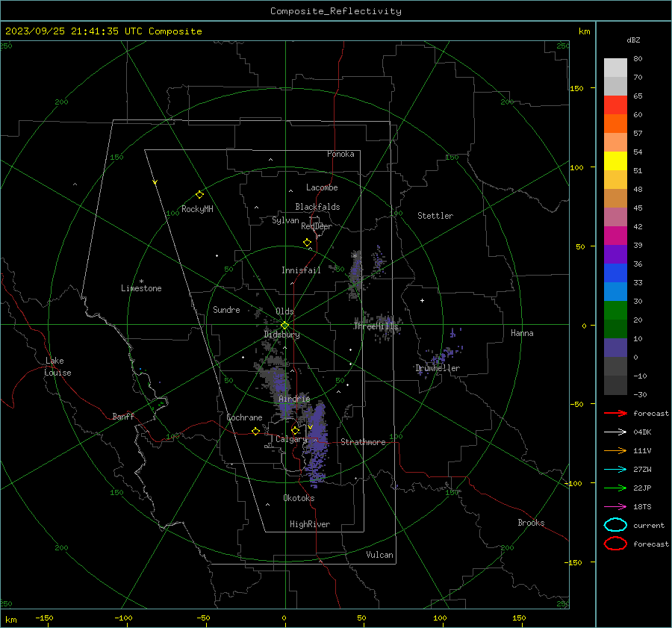
Task: Click the light blue 30 dBZ swatch
Action: pos(615,291)
